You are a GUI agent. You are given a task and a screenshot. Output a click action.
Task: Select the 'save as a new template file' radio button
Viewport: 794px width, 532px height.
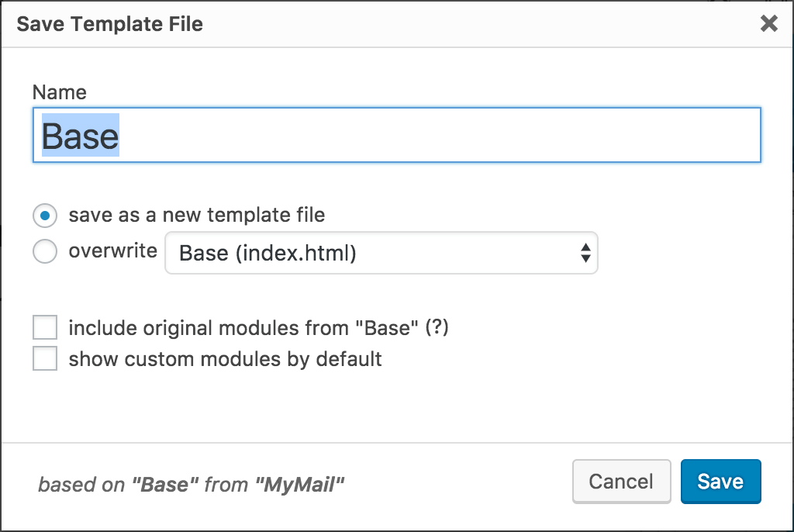click(x=45, y=215)
